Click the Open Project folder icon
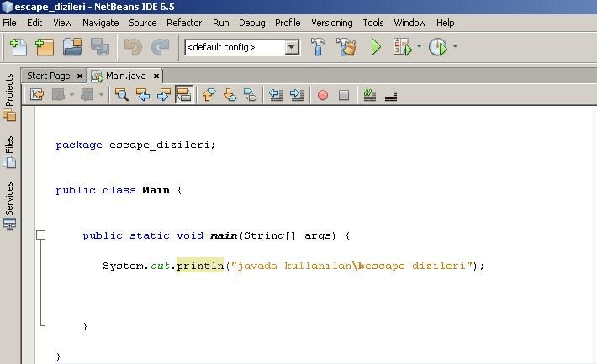 72,47
